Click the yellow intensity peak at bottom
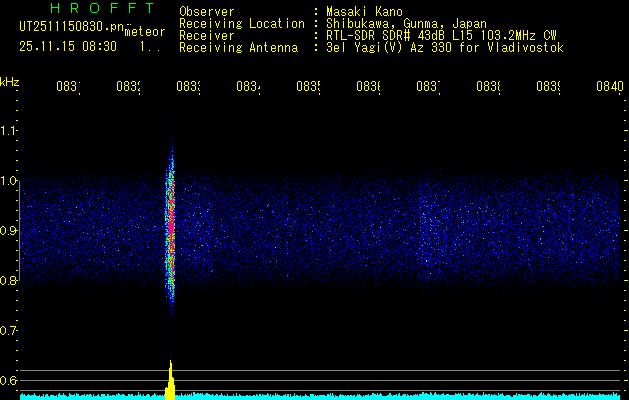 (x=171, y=380)
